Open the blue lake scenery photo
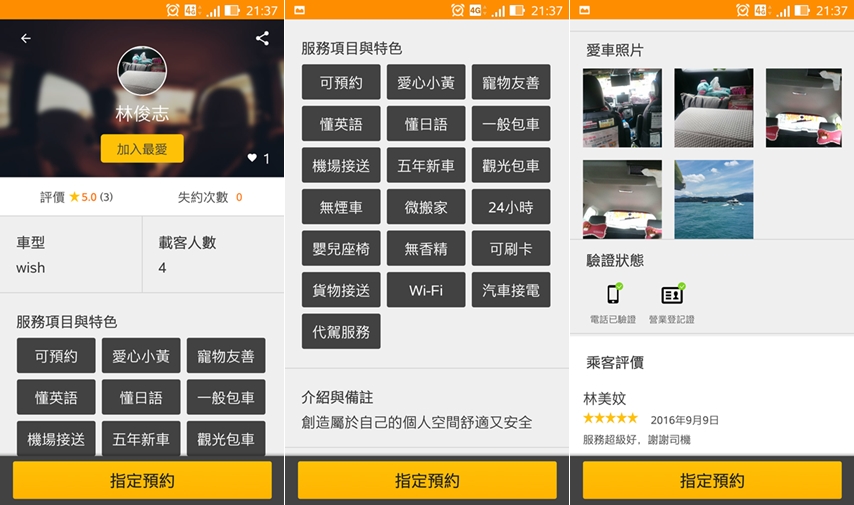Image resolution: width=854 pixels, height=505 pixels. coord(714,199)
